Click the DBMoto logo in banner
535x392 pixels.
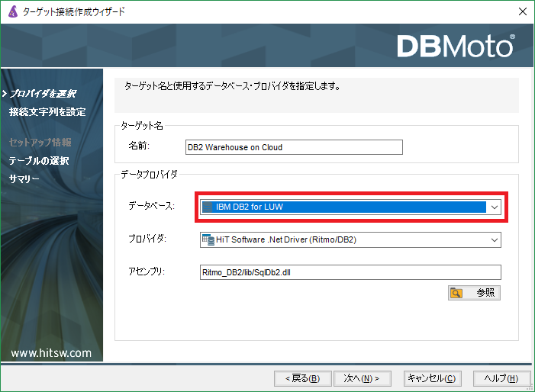(x=456, y=46)
